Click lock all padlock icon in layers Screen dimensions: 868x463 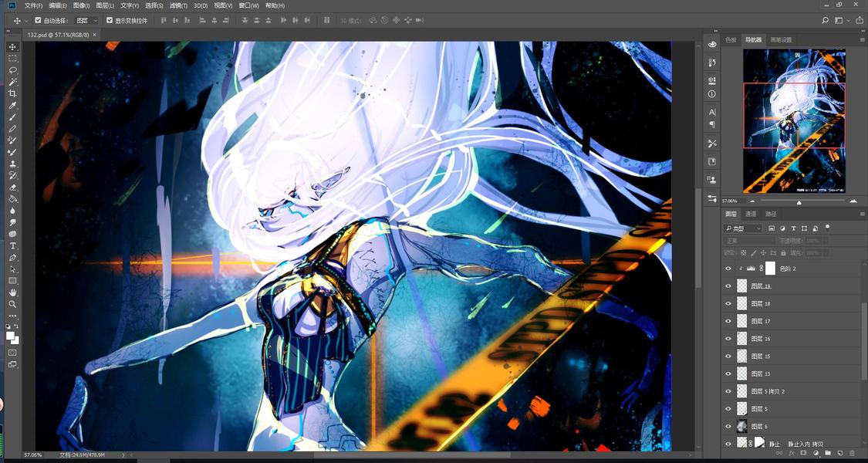(x=784, y=252)
